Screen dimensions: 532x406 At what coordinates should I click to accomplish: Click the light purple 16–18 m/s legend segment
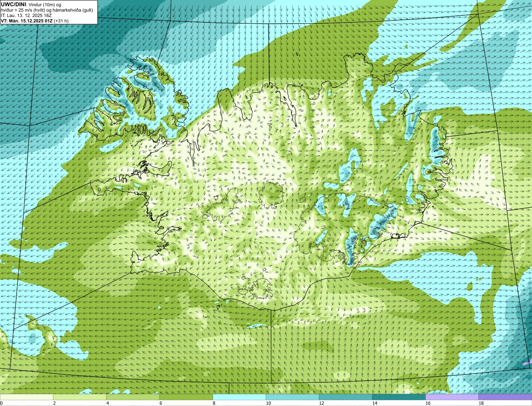[x=452, y=397]
